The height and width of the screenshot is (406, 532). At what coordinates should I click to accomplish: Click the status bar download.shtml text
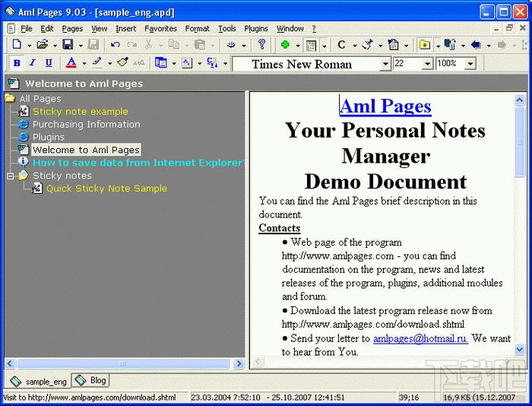pyautogui.click(x=90, y=397)
